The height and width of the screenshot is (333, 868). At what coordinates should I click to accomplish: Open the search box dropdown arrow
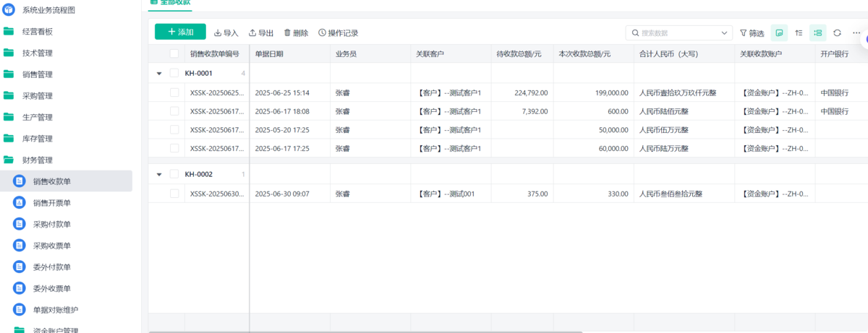click(x=725, y=33)
